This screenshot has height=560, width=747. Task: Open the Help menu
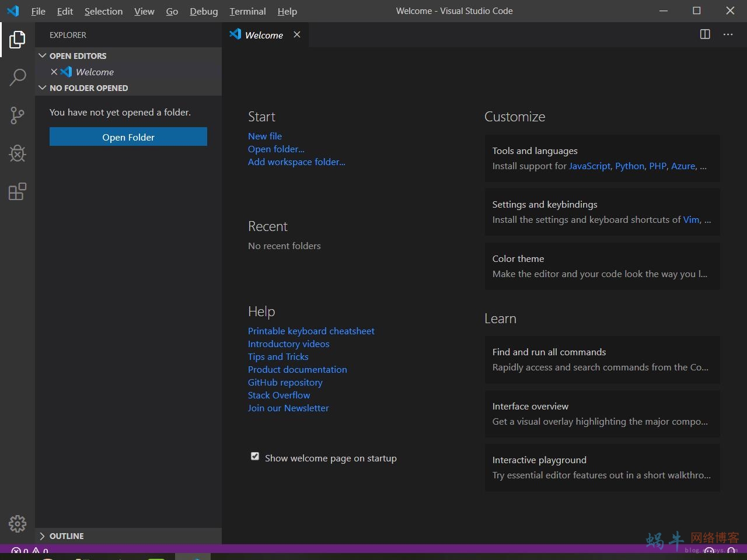(x=287, y=11)
